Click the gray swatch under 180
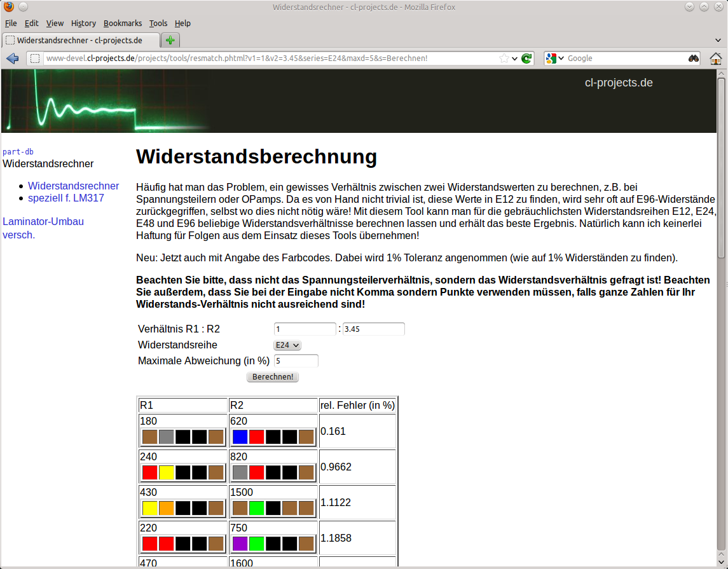728x569 pixels. pos(166,437)
